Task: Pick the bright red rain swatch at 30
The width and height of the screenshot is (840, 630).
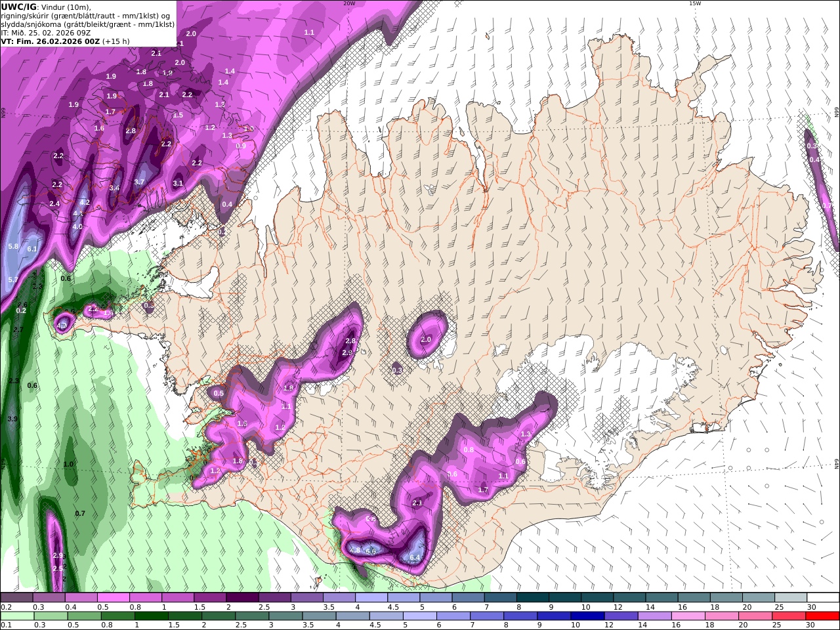Action: pos(822,616)
